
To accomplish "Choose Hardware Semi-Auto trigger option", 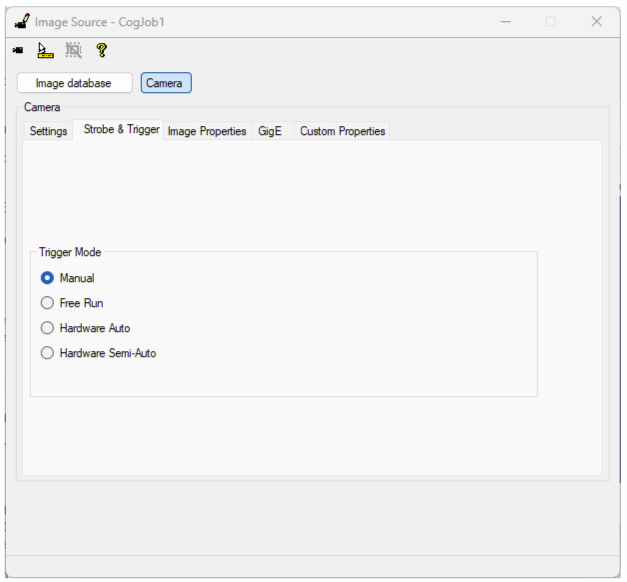I will point(98,353).
